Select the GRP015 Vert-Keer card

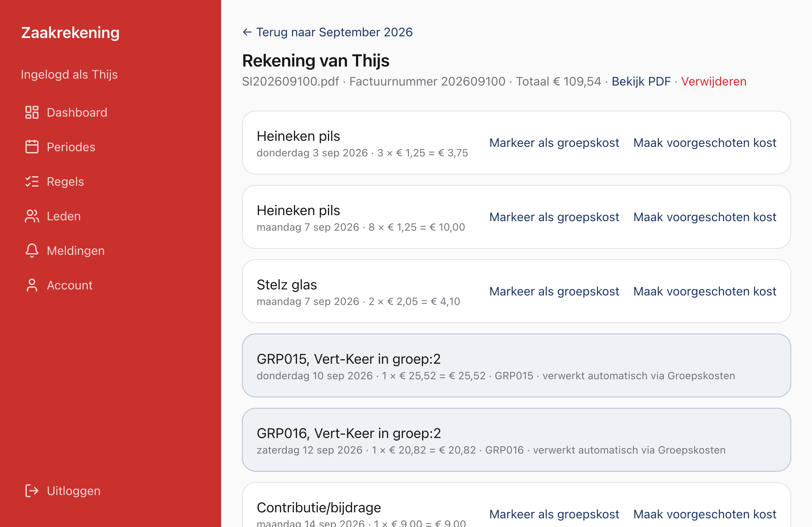coord(516,365)
